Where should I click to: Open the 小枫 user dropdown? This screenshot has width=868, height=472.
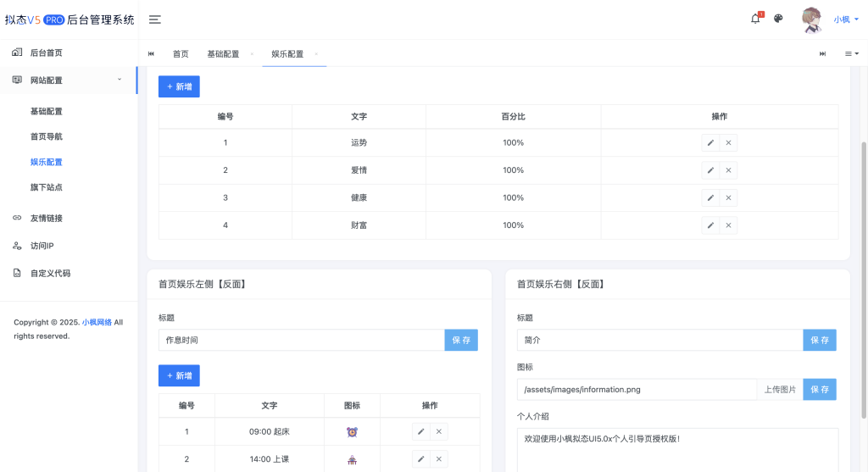[847, 19]
